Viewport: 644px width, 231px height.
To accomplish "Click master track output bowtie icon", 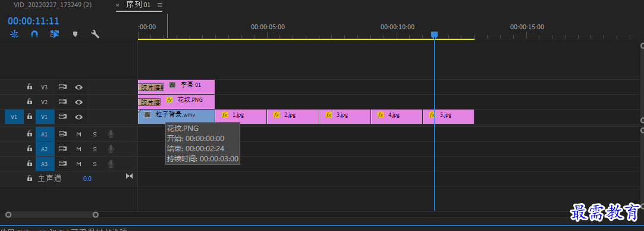I will point(130,176).
